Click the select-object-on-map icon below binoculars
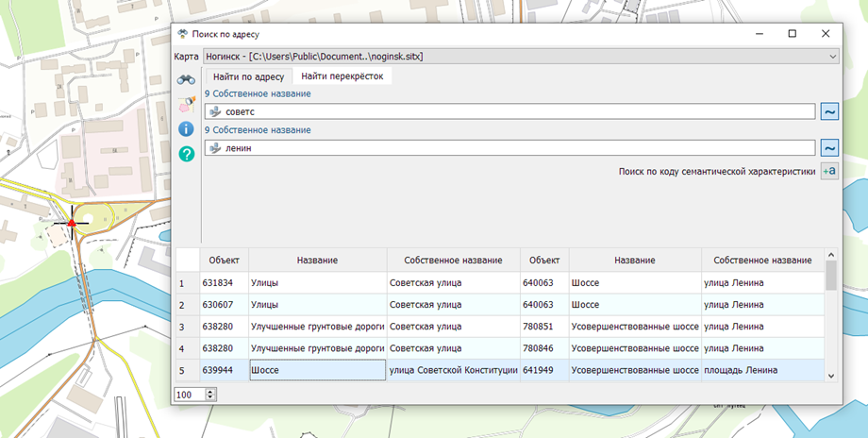Screen dimensions: 868x438 coord(186,104)
